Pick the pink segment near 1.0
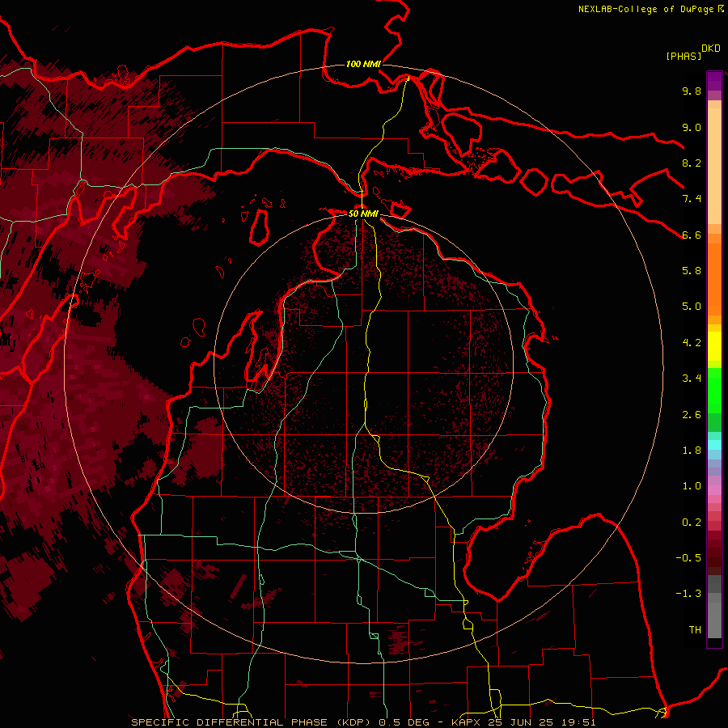Viewport: 728px width, 728px height. point(714,490)
